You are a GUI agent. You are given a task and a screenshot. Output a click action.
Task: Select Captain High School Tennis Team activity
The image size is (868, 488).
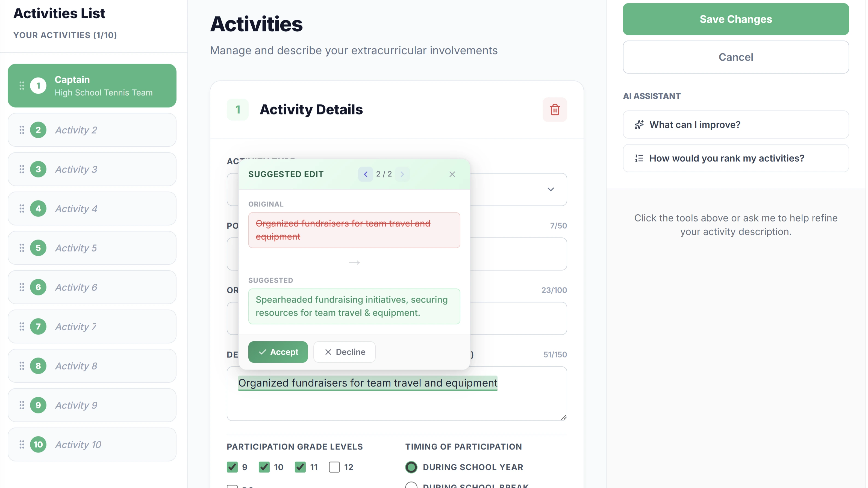point(92,85)
